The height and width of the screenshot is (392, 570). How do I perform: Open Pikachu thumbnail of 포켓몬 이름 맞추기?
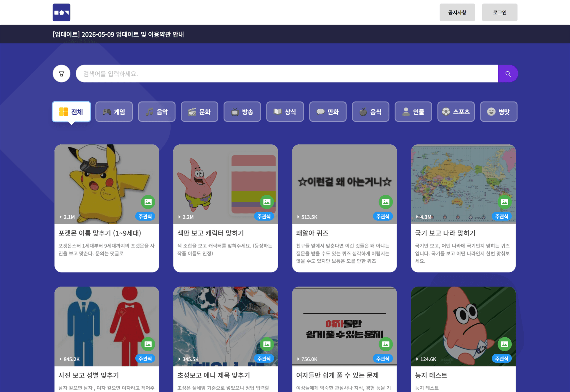pyautogui.click(x=107, y=184)
